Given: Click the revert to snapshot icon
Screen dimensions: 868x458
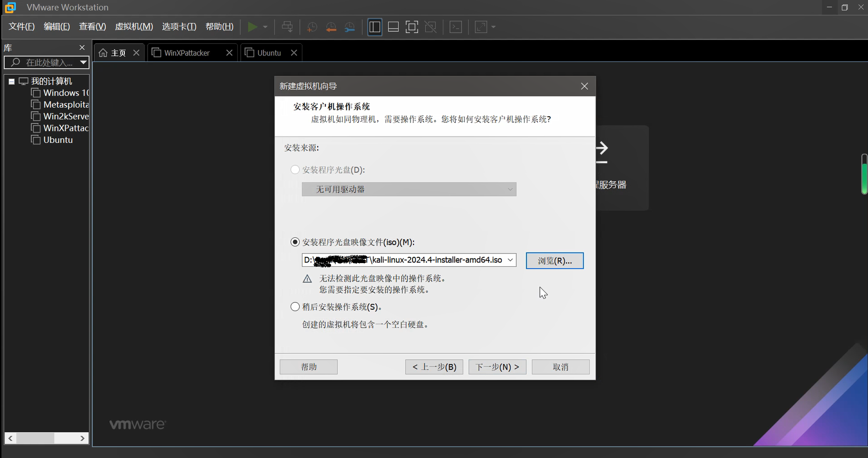Looking at the screenshot, I should tap(331, 27).
